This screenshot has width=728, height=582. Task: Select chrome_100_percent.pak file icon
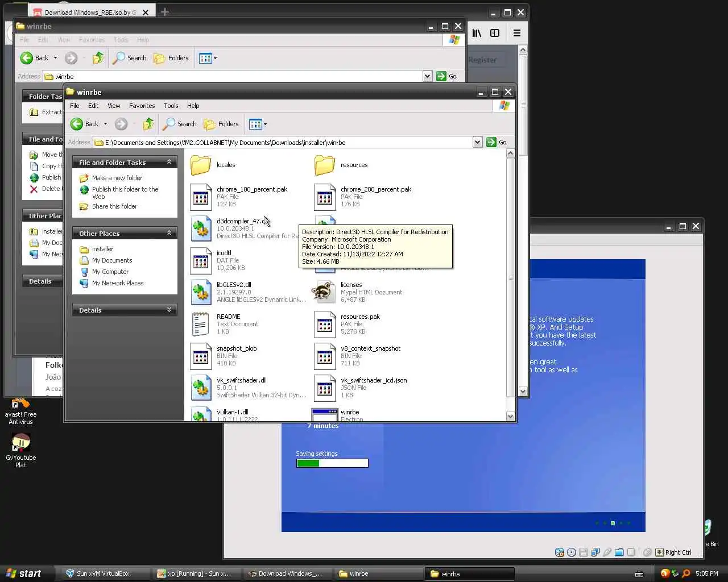click(x=201, y=197)
